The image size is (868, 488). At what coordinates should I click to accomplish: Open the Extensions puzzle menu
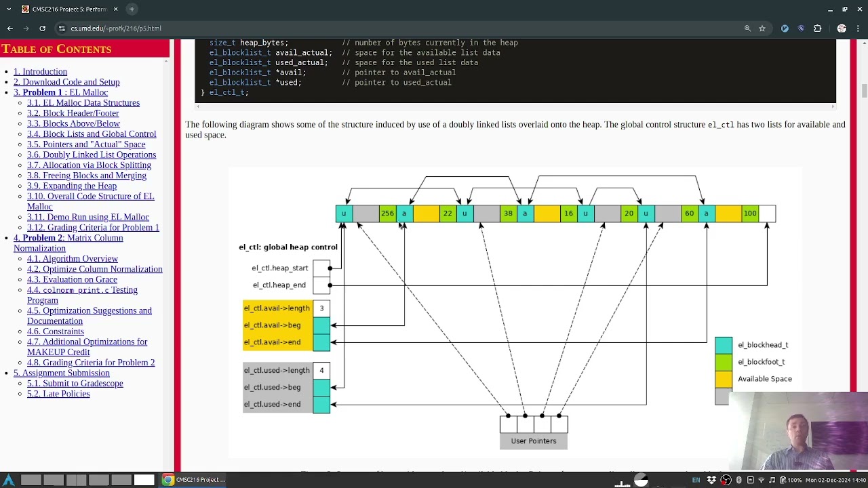pyautogui.click(x=817, y=28)
